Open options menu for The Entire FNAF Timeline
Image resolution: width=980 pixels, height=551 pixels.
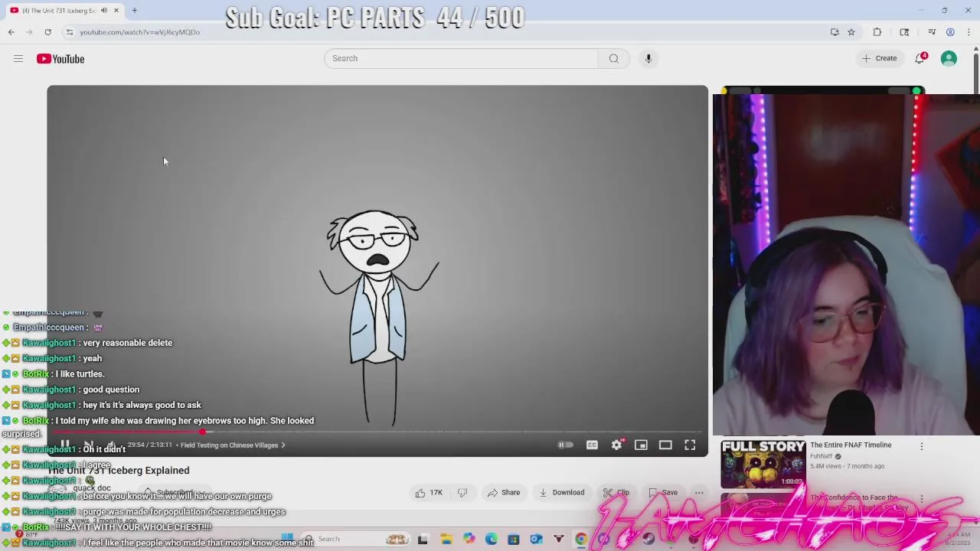922,446
